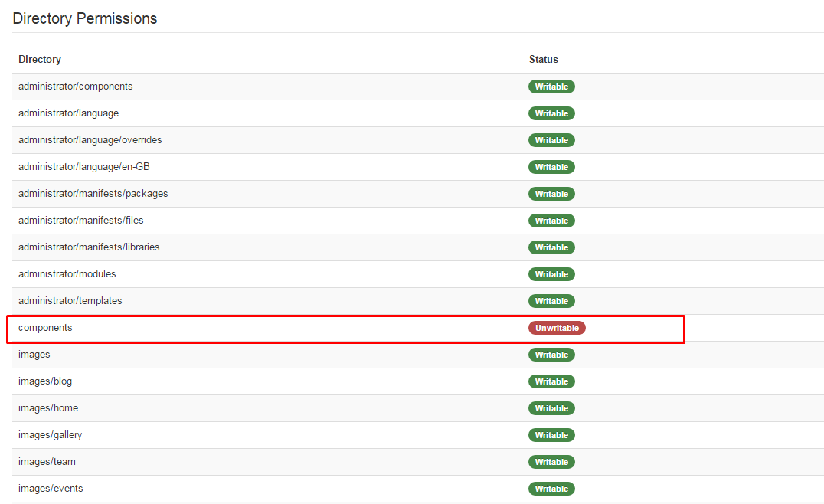The width and height of the screenshot is (824, 504).
Task: Click Writable badge for images/home
Action: 551,408
